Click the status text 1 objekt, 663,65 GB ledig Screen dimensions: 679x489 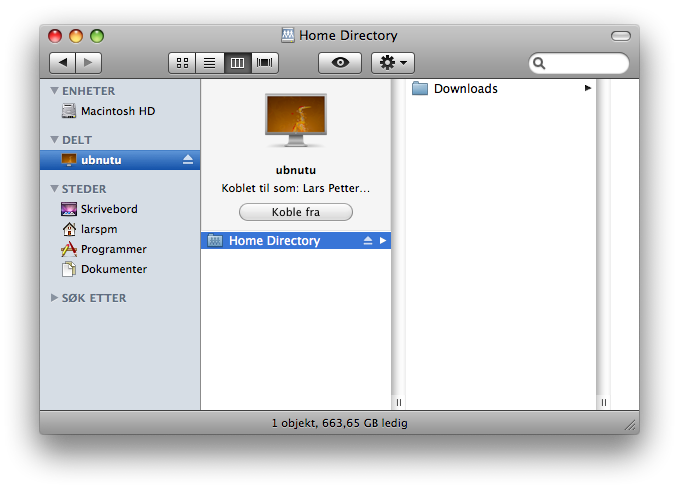[340, 423]
